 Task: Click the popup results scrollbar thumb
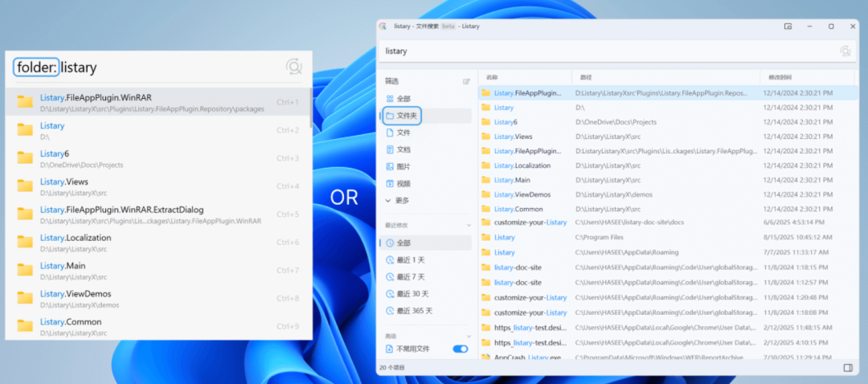pos(310,108)
